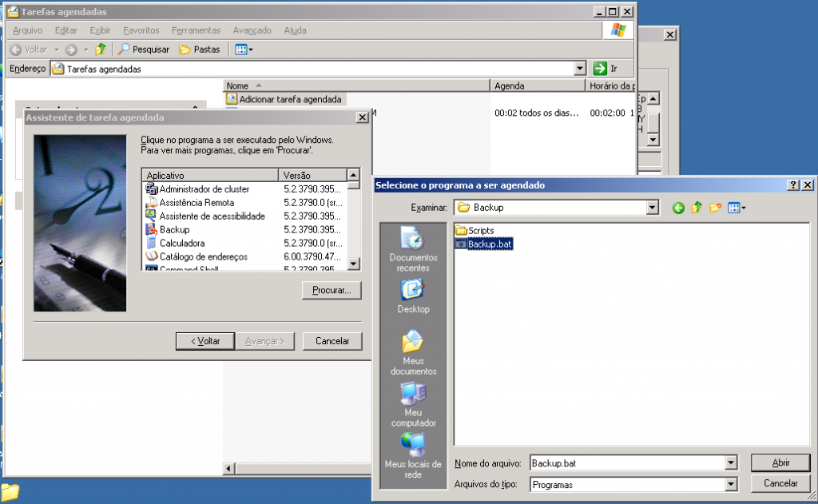Viewport: 818px width, 504px height.
Task: Sort by the Nome column header
Action: 356,85
